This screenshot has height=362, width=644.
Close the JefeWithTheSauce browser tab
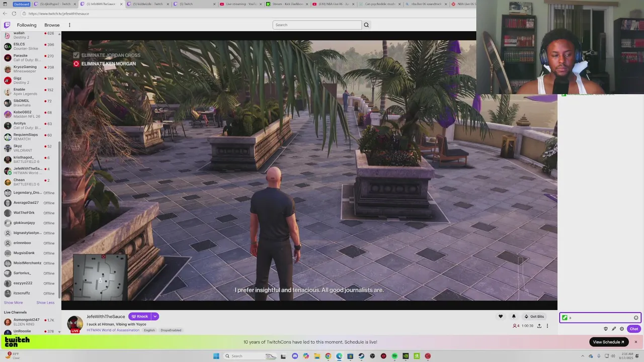click(121, 4)
